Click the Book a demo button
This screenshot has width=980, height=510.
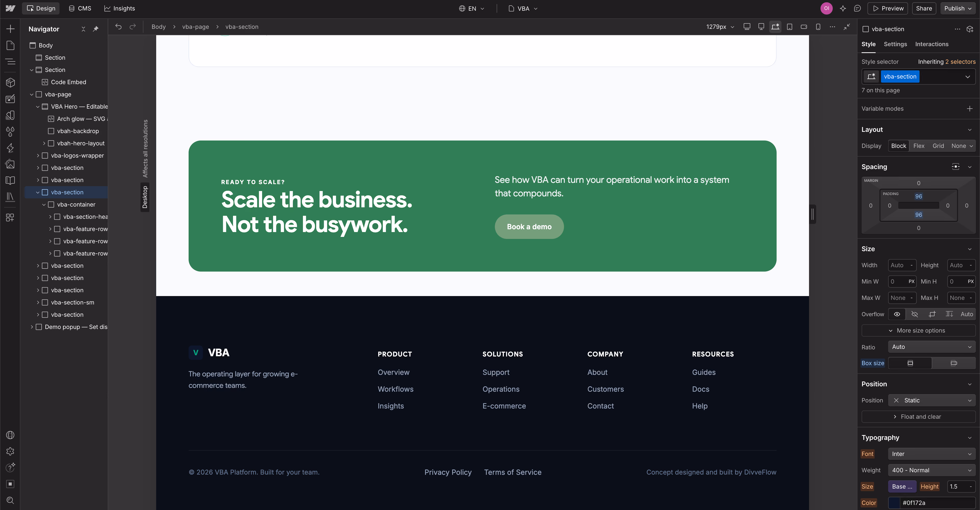click(x=529, y=227)
